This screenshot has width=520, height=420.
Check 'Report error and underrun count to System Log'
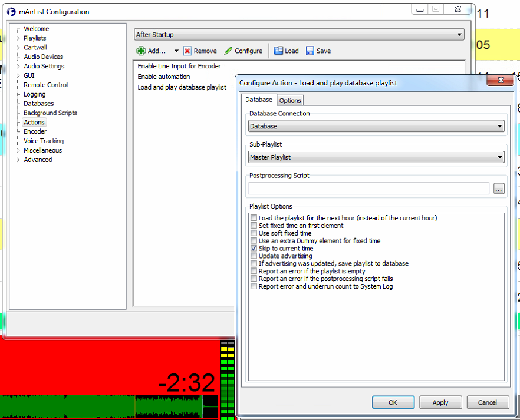click(x=254, y=286)
